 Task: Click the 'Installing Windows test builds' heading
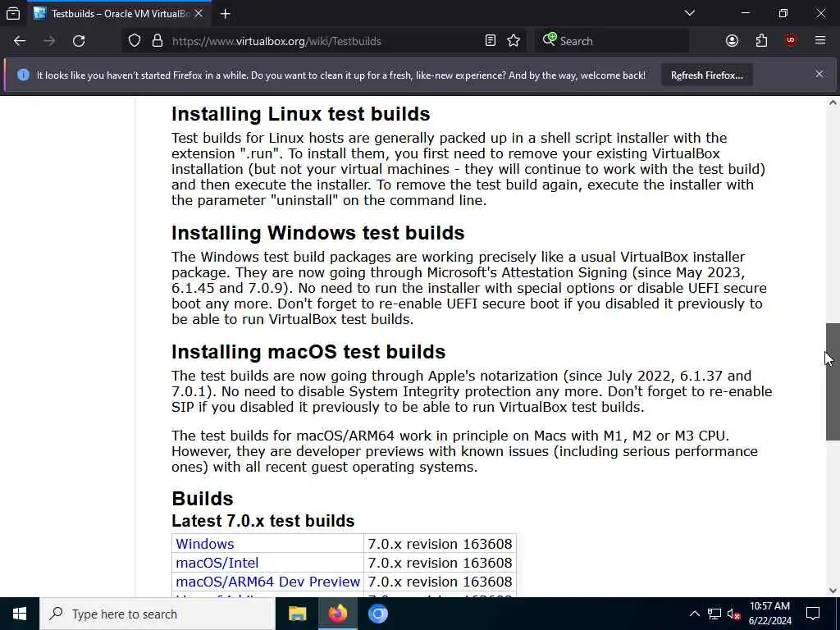[x=317, y=233]
